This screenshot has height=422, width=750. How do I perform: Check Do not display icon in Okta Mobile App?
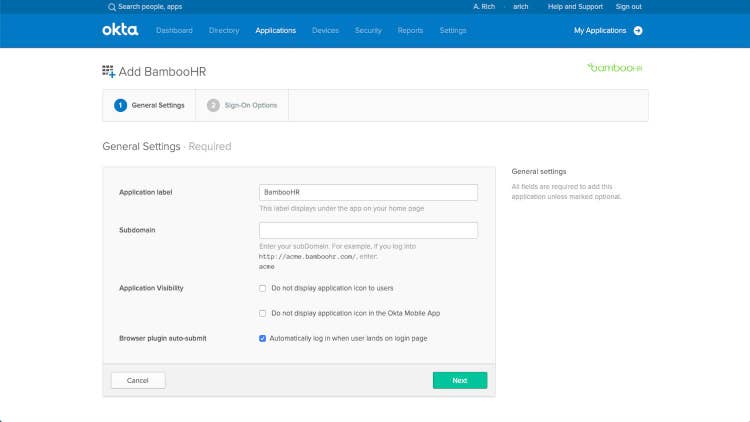(263, 313)
